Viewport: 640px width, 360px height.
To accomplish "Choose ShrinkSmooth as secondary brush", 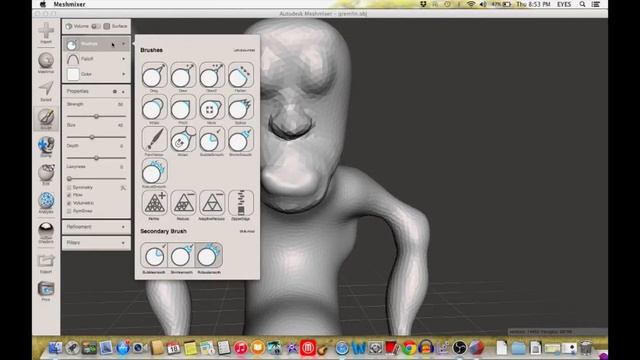I will pos(181,255).
